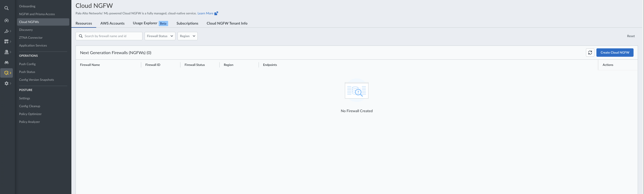Go to NGFW and Prisma Access
Image resolution: width=644 pixels, height=194 pixels.
click(43, 14)
